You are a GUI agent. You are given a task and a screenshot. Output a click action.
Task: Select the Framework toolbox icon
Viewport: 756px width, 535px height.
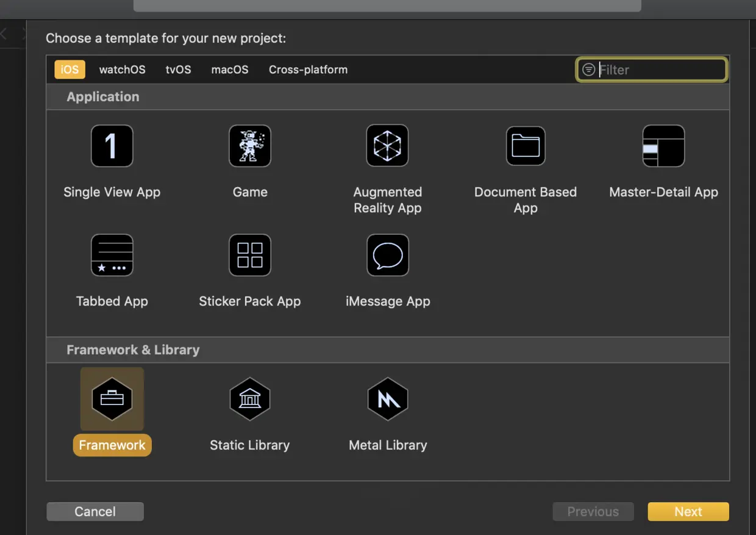[x=112, y=399]
